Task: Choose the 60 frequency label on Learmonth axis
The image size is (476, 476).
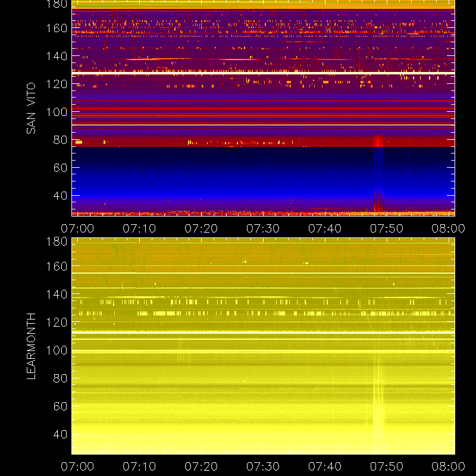Action: click(60, 406)
